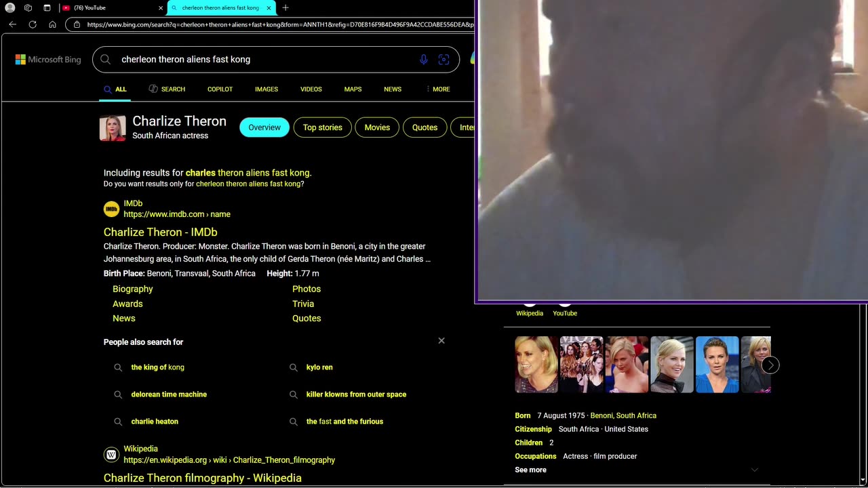Open the workspaces icon in tab bar
This screenshot has width=868, height=488.
pos(28,7)
